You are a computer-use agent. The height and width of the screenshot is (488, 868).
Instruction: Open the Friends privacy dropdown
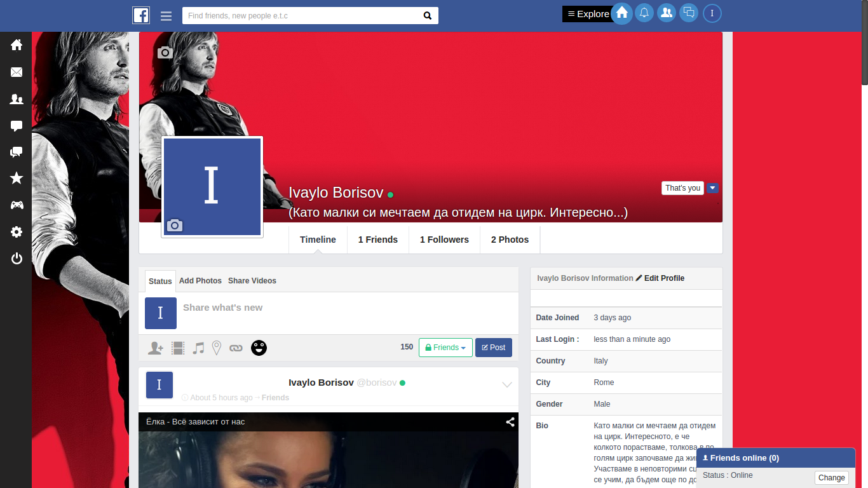445,348
